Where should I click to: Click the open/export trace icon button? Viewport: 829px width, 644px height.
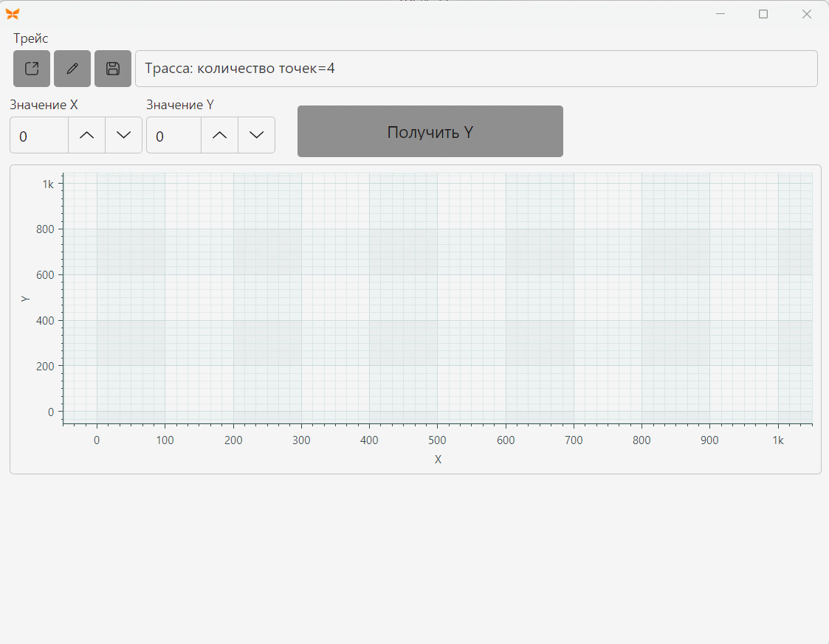(32, 69)
